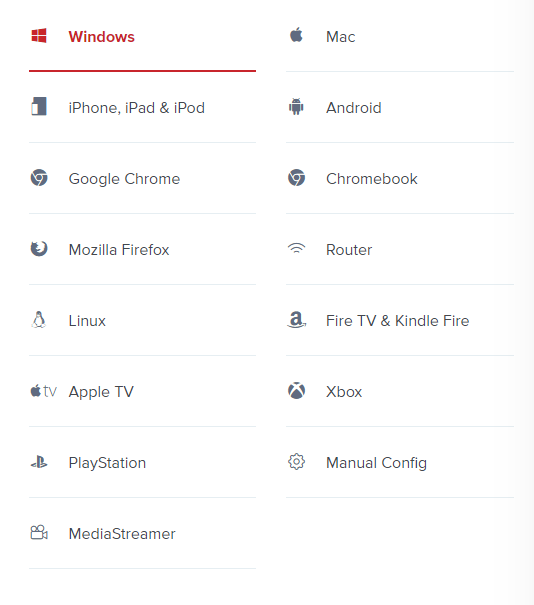534x605 pixels.
Task: Click the PlayStation logo icon
Action: coord(39,462)
